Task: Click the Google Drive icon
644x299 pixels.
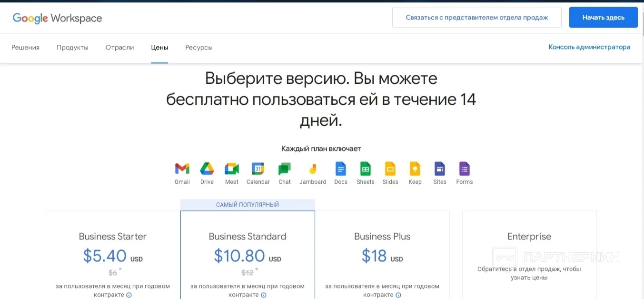Action: pyautogui.click(x=207, y=169)
